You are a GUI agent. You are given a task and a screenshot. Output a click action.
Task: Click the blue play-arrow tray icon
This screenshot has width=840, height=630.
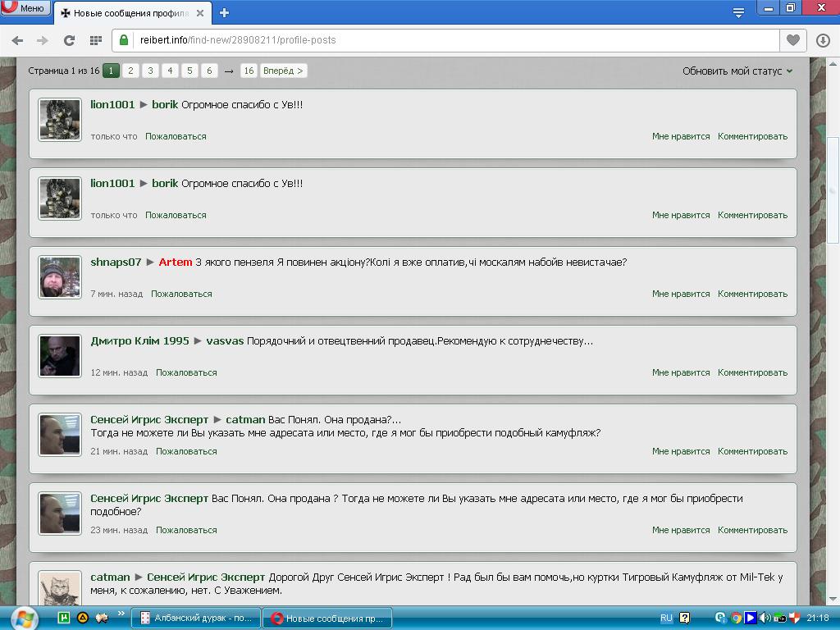(x=751, y=618)
